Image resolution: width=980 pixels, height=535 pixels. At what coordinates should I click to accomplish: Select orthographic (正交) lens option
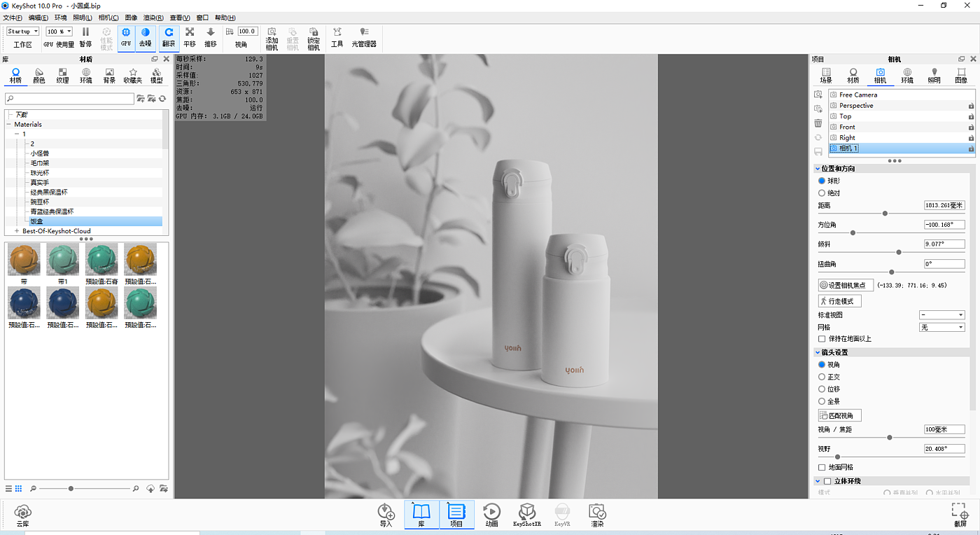click(822, 377)
